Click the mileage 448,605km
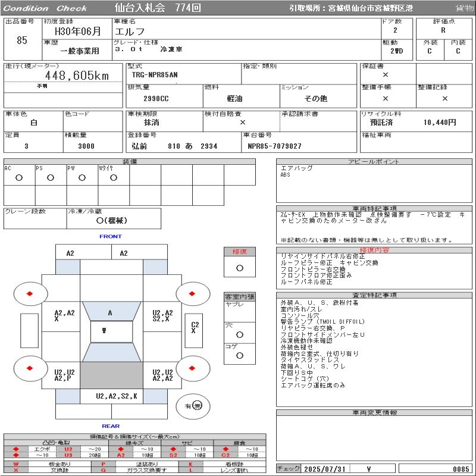476x476 pixels. (77, 76)
